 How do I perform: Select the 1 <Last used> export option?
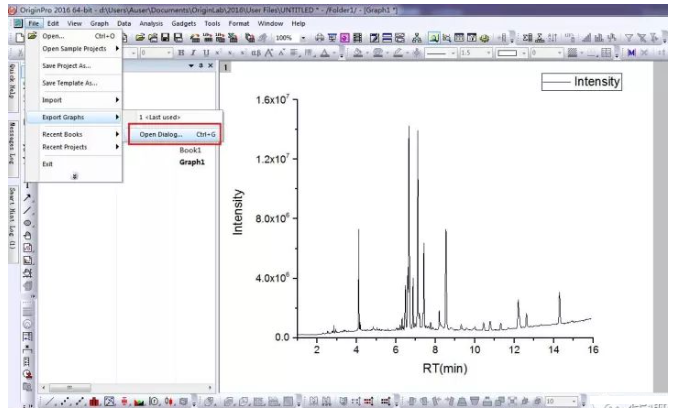coord(160,118)
